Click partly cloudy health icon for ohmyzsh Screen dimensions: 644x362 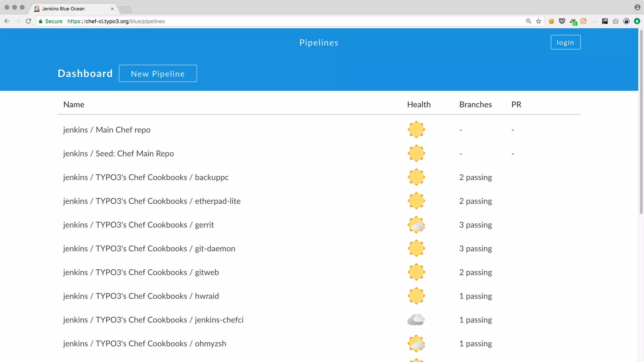pos(416,343)
